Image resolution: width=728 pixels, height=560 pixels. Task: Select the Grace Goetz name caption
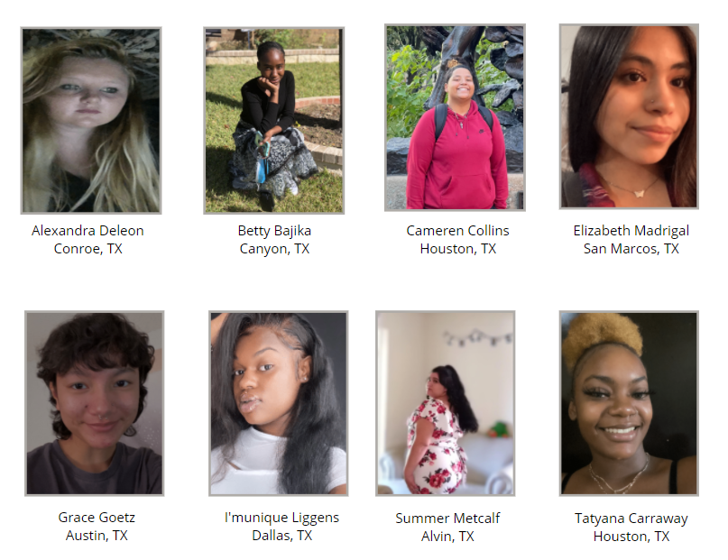97,518
